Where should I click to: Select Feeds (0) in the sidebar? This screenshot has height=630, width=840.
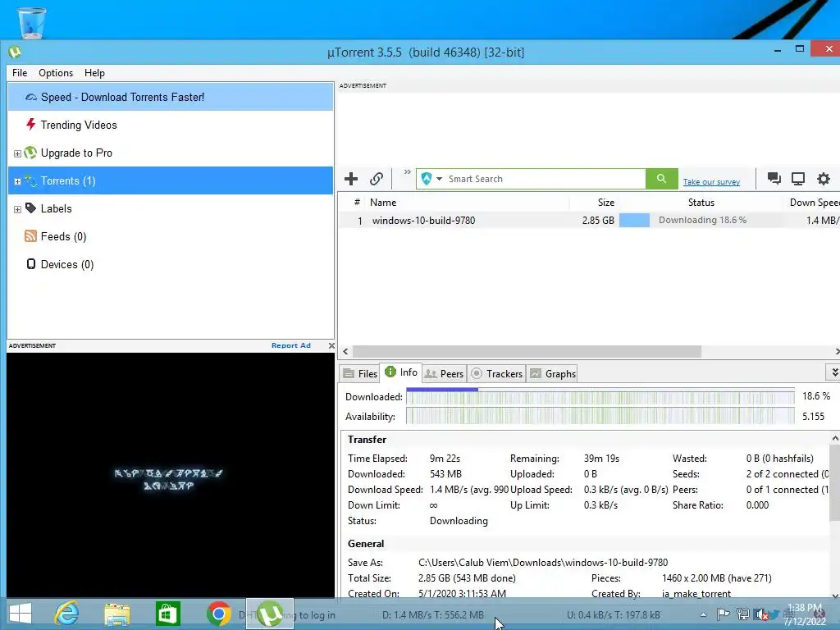(x=63, y=236)
